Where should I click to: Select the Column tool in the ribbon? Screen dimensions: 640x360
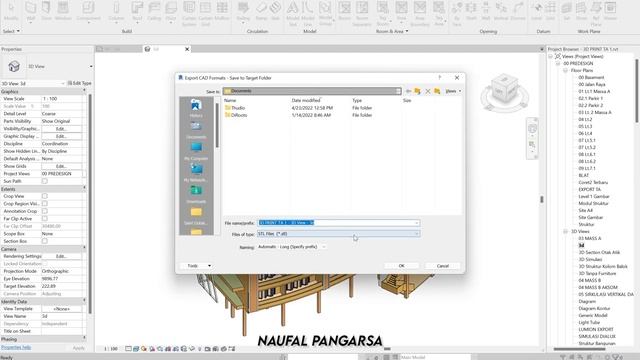[116, 11]
